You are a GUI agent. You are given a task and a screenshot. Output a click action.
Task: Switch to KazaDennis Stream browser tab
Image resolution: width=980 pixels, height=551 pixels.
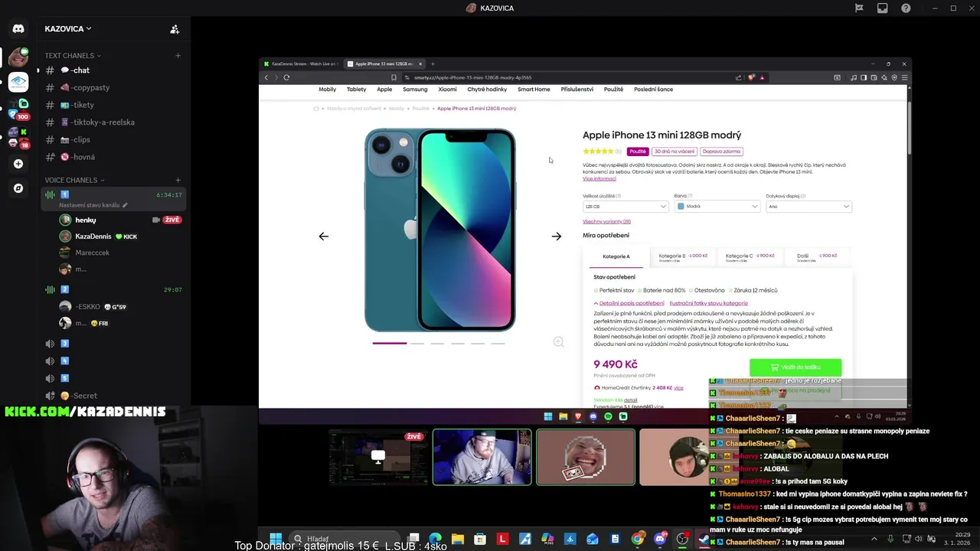pos(301,64)
